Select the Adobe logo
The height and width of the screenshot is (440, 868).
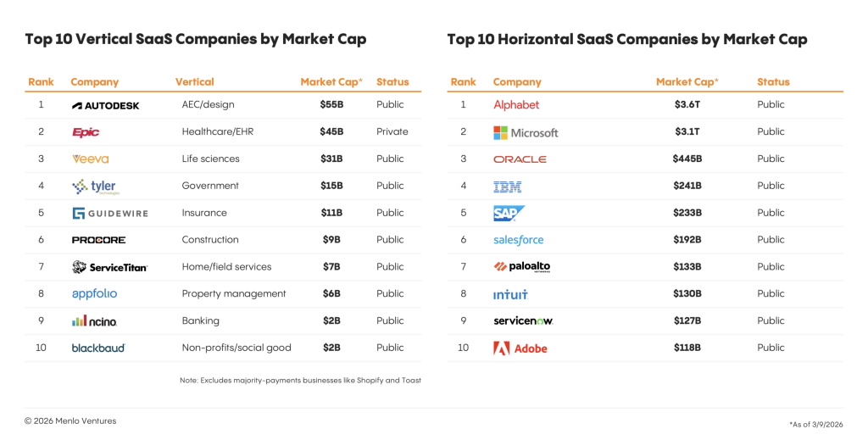(520, 348)
